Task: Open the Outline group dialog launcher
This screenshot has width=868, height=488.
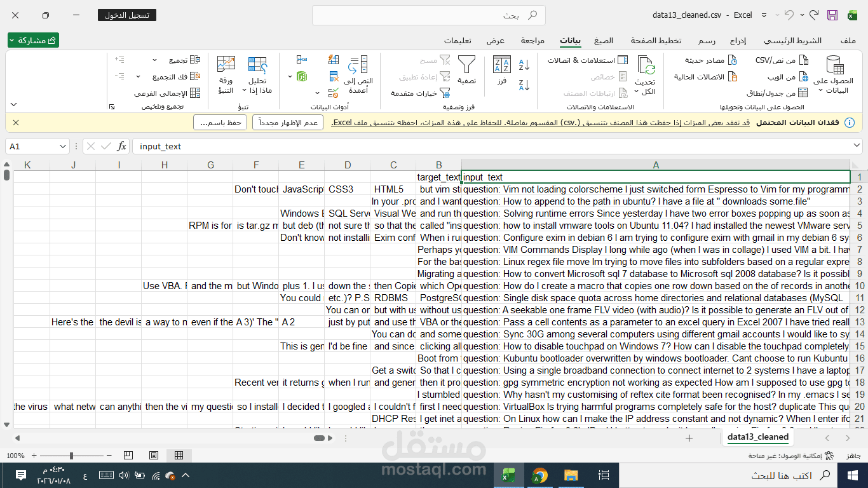Action: pyautogui.click(x=112, y=107)
